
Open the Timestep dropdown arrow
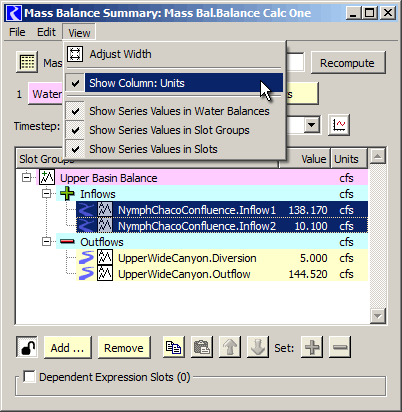click(312, 125)
